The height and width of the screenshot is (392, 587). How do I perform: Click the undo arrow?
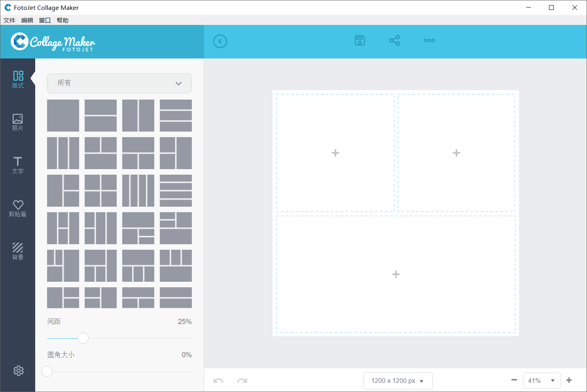tap(218, 381)
